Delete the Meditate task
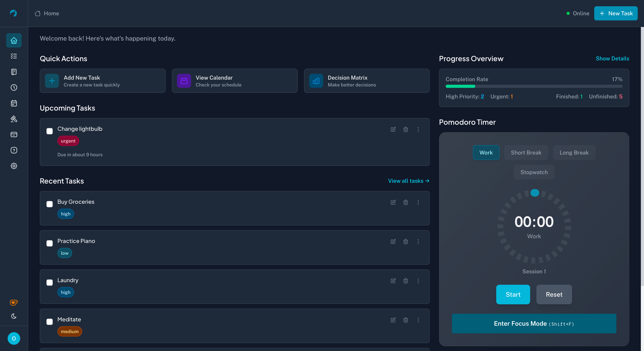The image size is (644, 351). [405, 320]
